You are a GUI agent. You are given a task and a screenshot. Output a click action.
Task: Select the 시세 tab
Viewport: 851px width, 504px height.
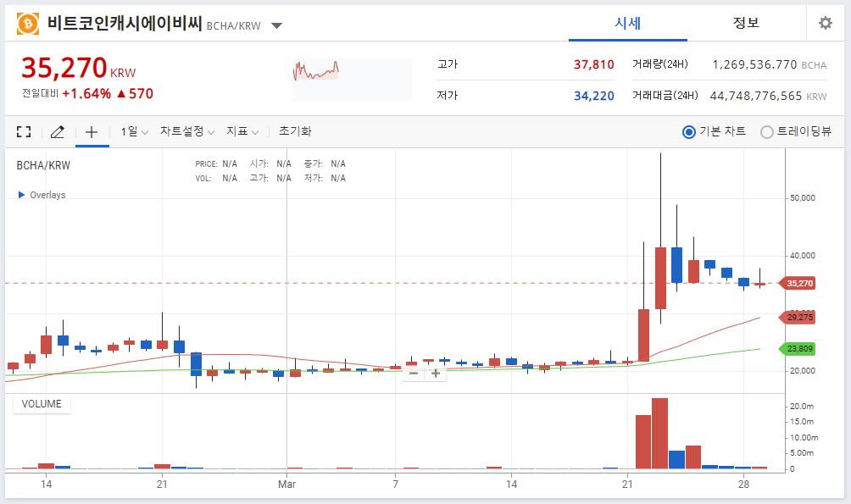pyautogui.click(x=627, y=23)
